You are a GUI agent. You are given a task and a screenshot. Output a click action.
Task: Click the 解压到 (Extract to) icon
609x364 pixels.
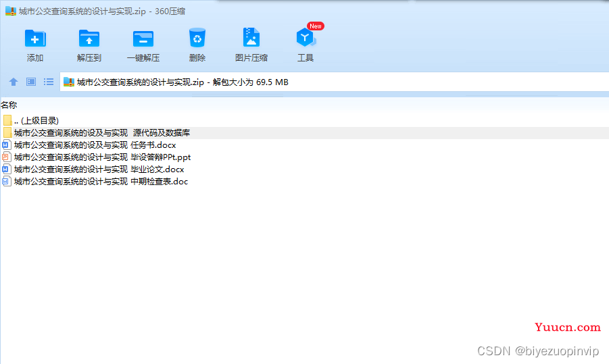tap(89, 38)
